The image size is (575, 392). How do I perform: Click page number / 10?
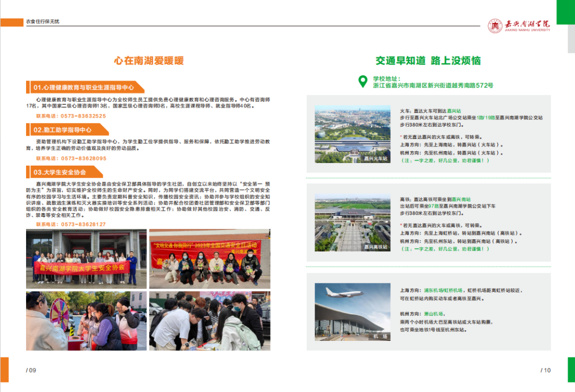pos(546,370)
